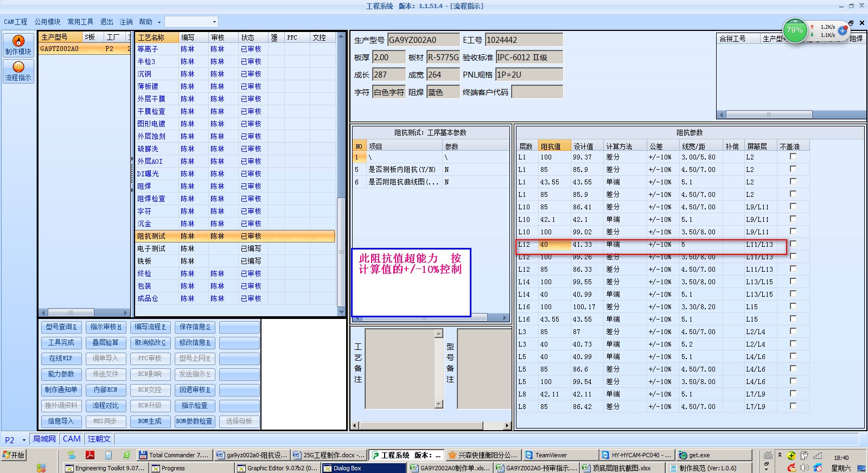Click the blue plus accelerator icon
Viewport: 868px width, 473px height.
[x=843, y=31]
